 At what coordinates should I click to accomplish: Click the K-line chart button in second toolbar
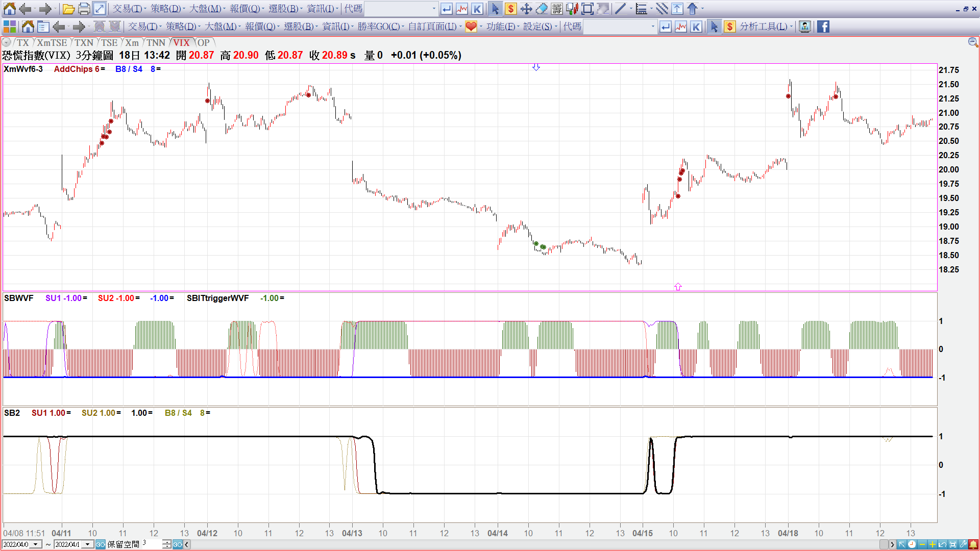pos(696,27)
